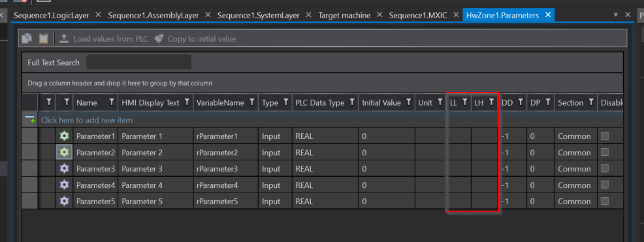Viewport: 644px width, 242px height.
Task: Open the Name column filter
Action: pos(111,102)
